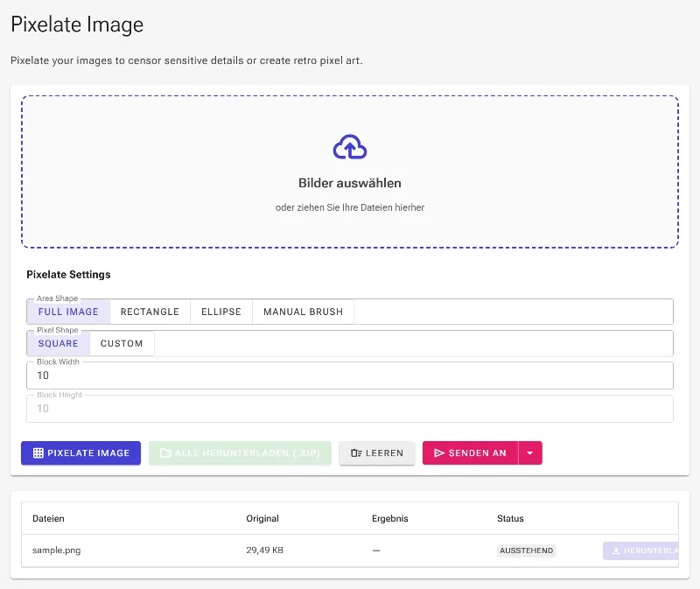Click the Block Width input field

[x=349, y=375]
